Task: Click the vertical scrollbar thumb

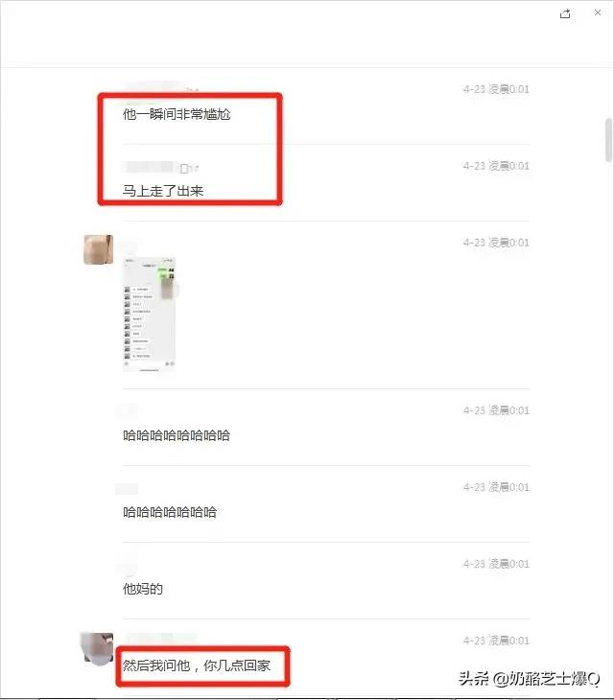Action: click(608, 140)
